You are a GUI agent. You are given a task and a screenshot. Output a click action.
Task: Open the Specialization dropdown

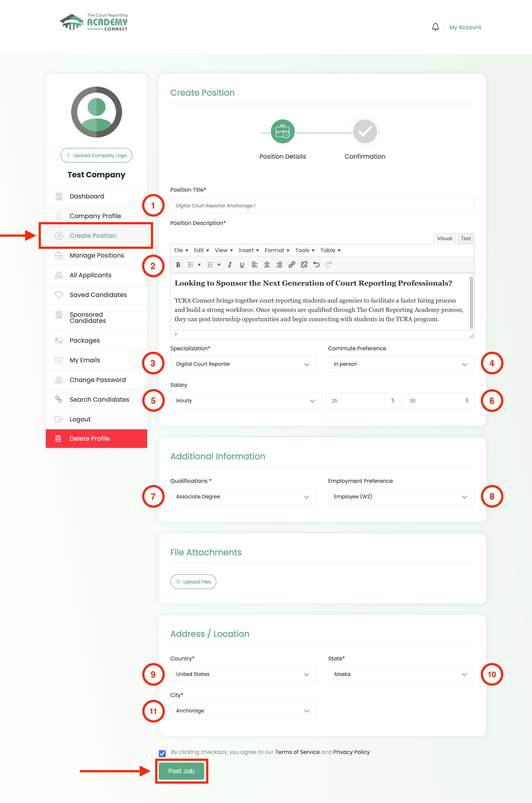(243, 364)
